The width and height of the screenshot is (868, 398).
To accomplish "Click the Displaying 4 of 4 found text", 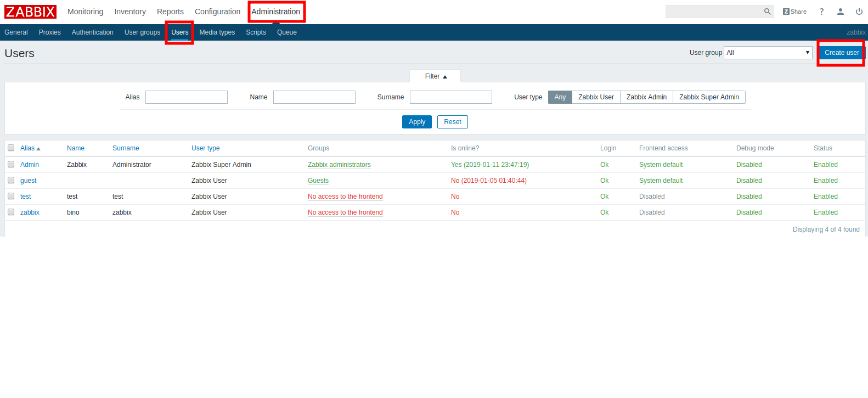I will coord(826,229).
